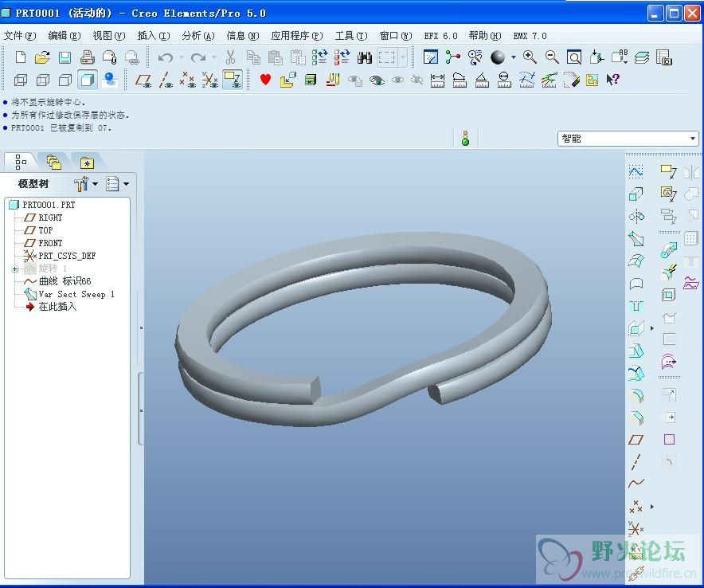Click the red heart icon in toolbar

[x=265, y=80]
